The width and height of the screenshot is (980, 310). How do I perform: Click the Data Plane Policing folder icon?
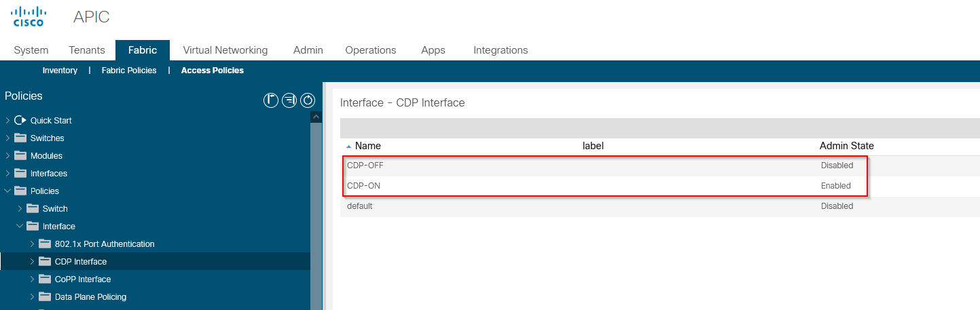pos(45,296)
